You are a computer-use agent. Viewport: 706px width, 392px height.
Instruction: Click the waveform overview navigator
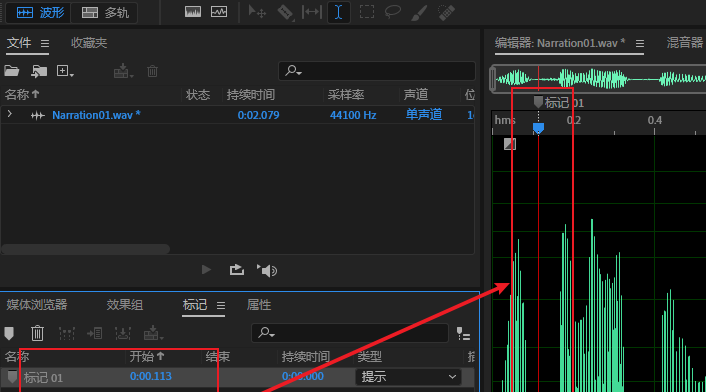coord(598,79)
